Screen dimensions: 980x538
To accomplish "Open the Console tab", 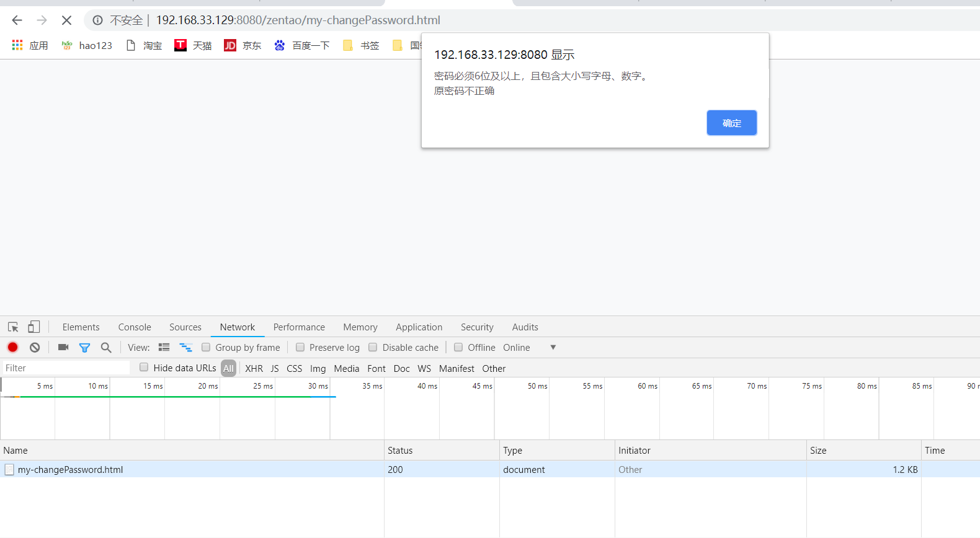I will click(x=135, y=327).
